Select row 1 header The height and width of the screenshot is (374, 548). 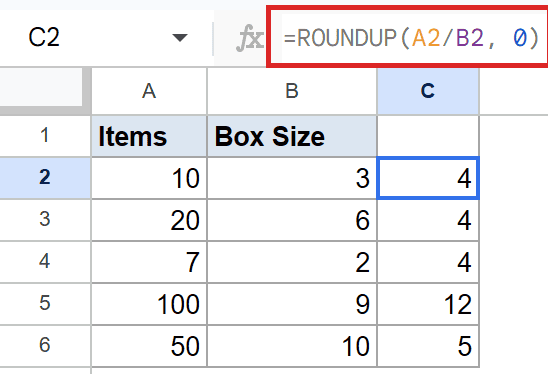45,136
